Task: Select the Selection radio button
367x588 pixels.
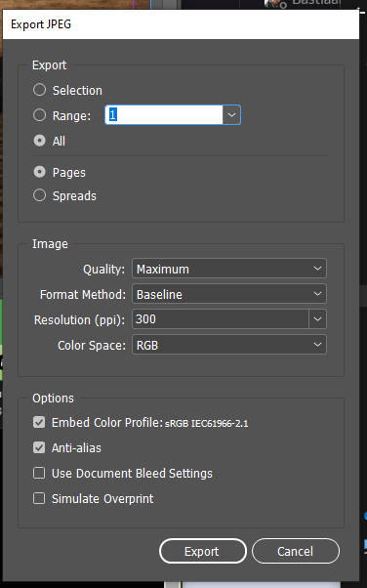Action: 39,90
